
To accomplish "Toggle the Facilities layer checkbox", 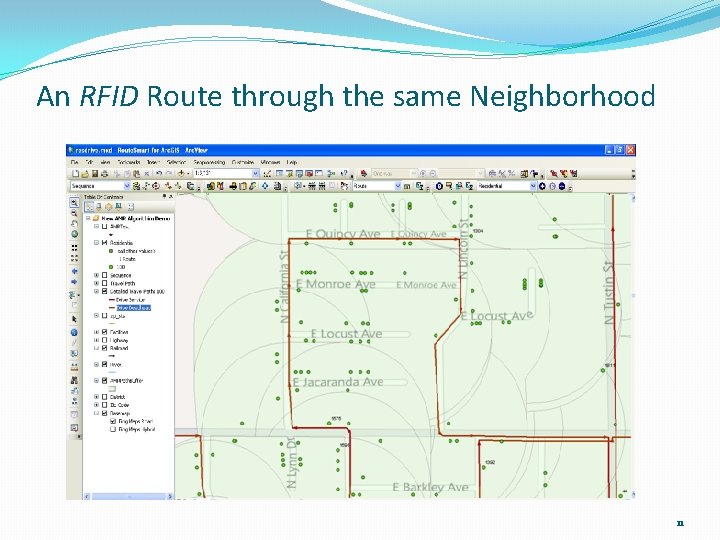I will (x=104, y=332).
